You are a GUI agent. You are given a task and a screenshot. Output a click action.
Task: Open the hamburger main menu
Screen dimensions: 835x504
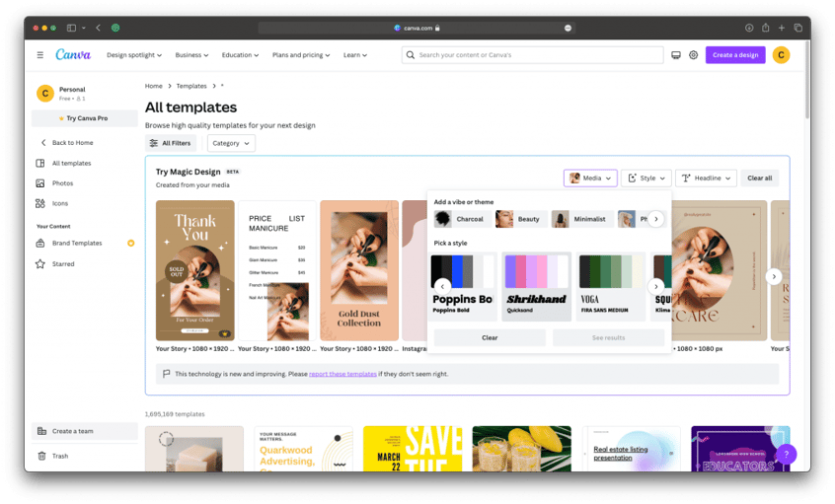pyautogui.click(x=39, y=55)
